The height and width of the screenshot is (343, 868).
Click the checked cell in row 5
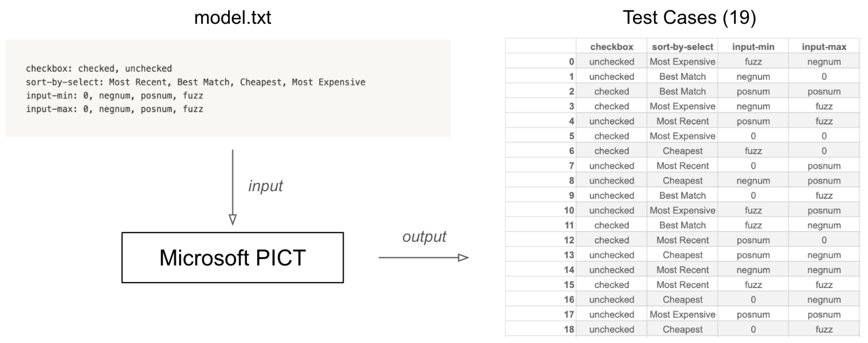click(612, 136)
